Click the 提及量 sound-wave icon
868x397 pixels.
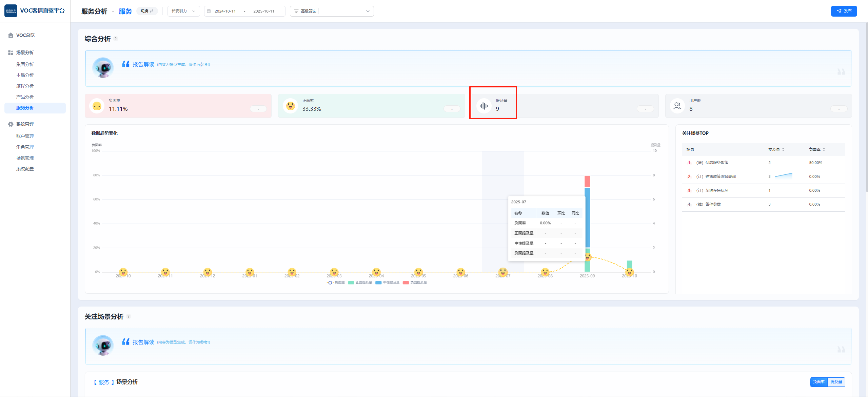484,106
